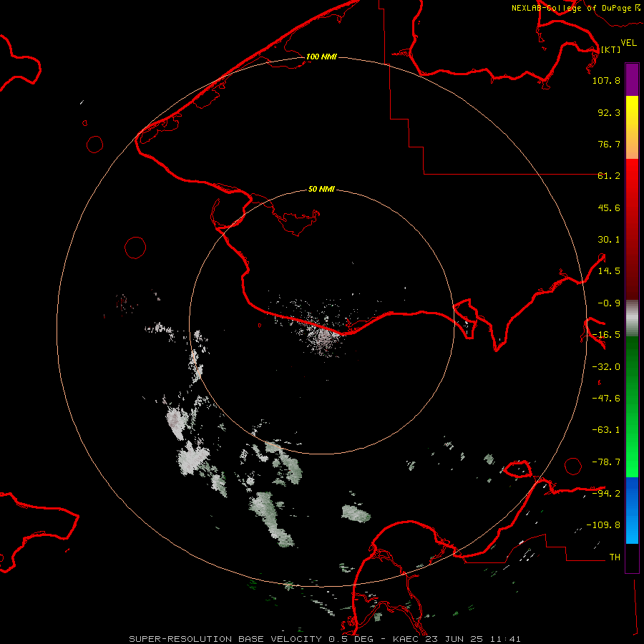Click the blue segment of the color bar
This screenshot has width=644, height=644.
(x=632, y=510)
